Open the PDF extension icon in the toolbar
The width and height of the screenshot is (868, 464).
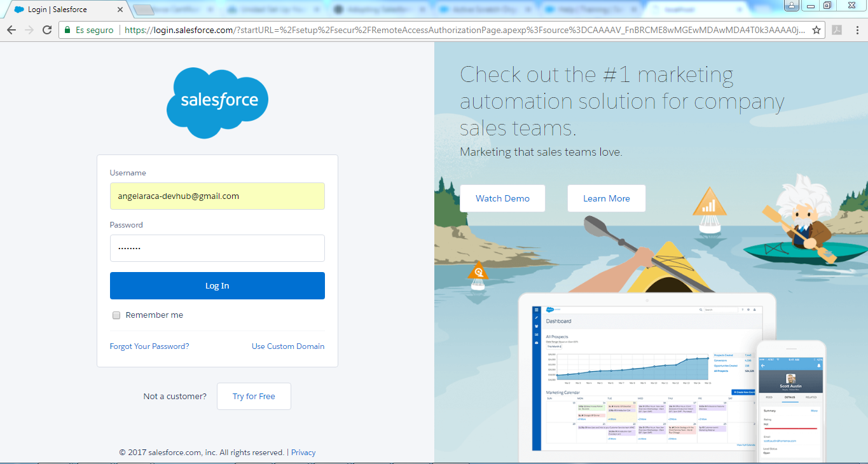[x=838, y=30]
